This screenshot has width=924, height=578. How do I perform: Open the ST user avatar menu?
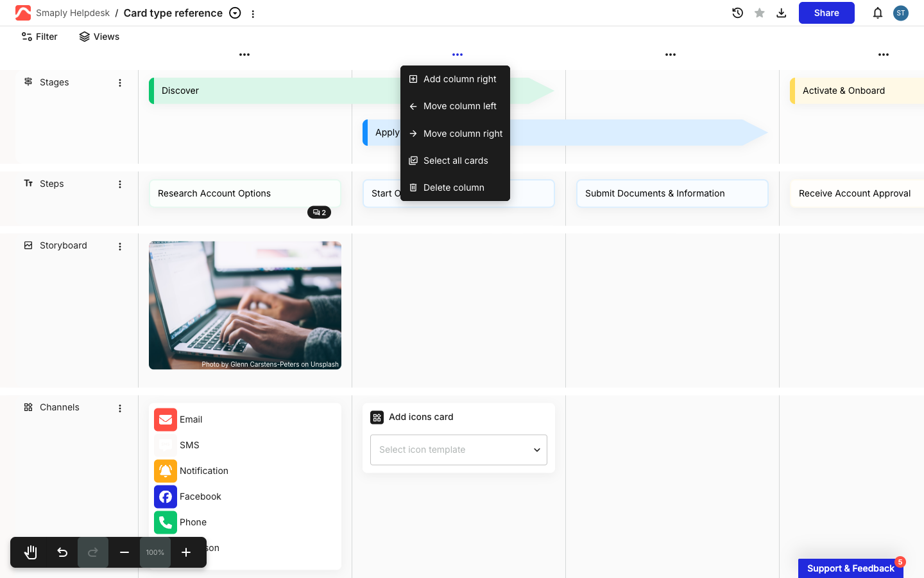point(901,13)
